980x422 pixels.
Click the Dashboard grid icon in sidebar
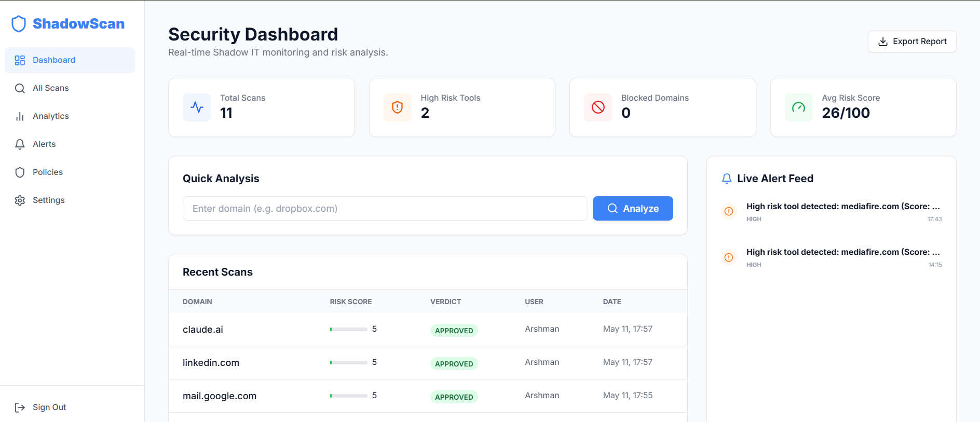coord(20,60)
